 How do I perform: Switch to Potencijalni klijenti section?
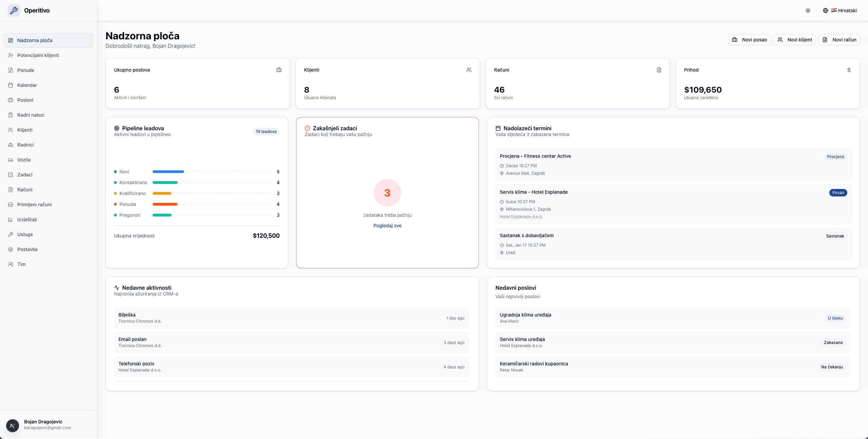point(38,55)
